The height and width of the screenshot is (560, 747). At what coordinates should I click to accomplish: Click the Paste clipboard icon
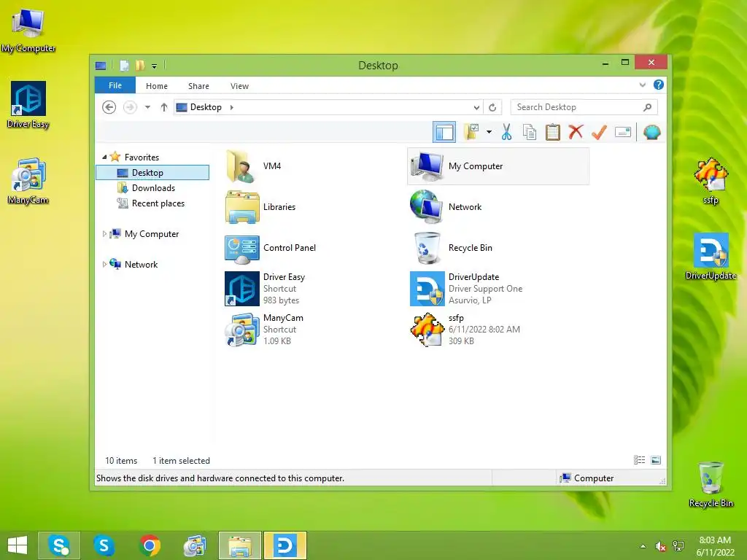(553, 132)
